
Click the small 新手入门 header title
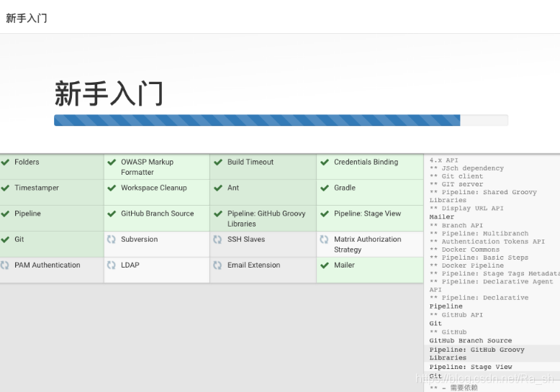click(x=27, y=18)
